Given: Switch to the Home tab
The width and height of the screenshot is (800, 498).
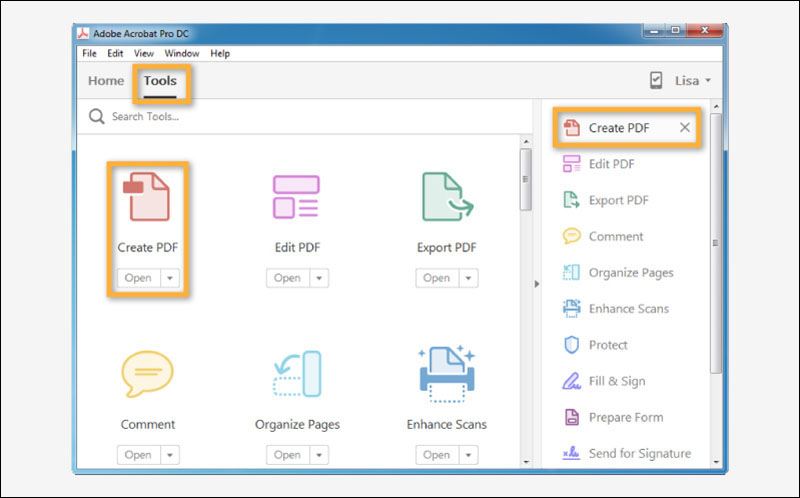Looking at the screenshot, I should (106, 81).
